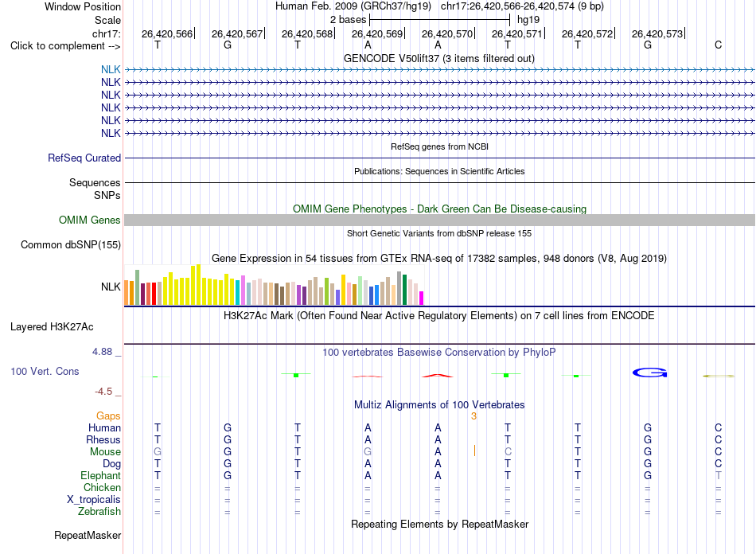Open the H3K27Ac Mark track title

click(438, 315)
